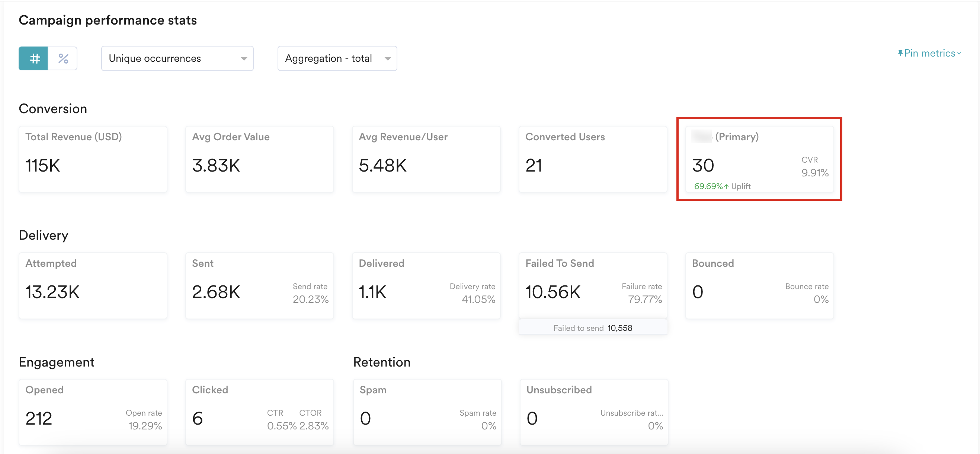Select the Bounced metric card
The image size is (980, 454).
click(x=759, y=285)
